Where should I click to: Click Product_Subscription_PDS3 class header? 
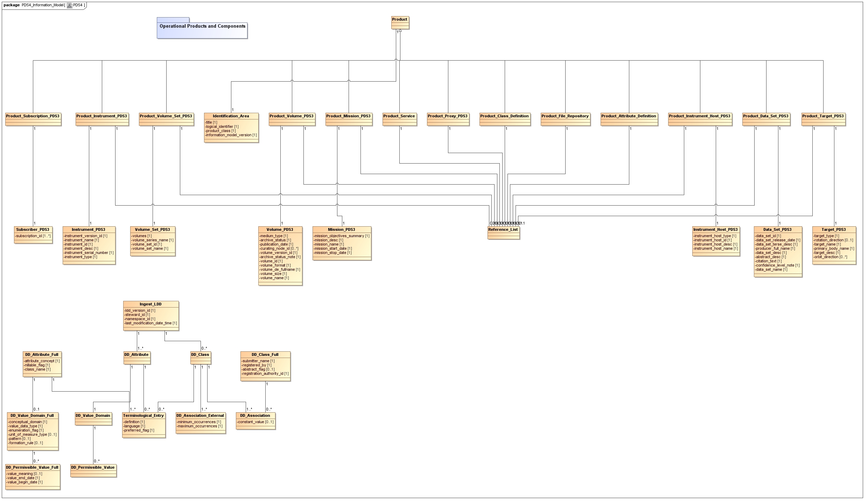[x=33, y=116]
